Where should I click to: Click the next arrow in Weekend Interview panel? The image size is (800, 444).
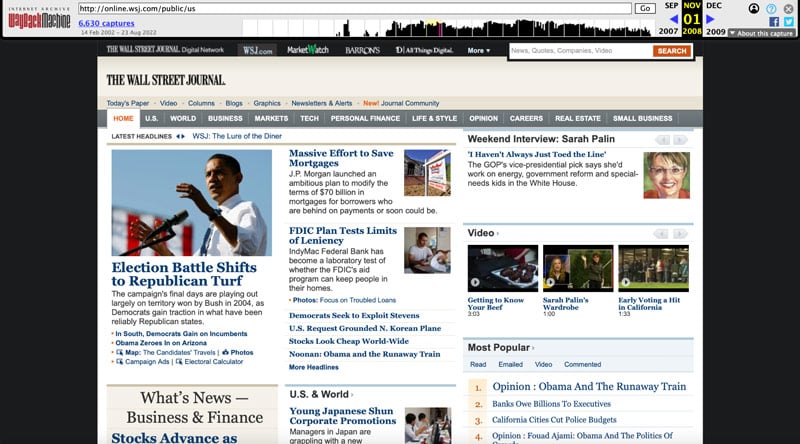680,140
